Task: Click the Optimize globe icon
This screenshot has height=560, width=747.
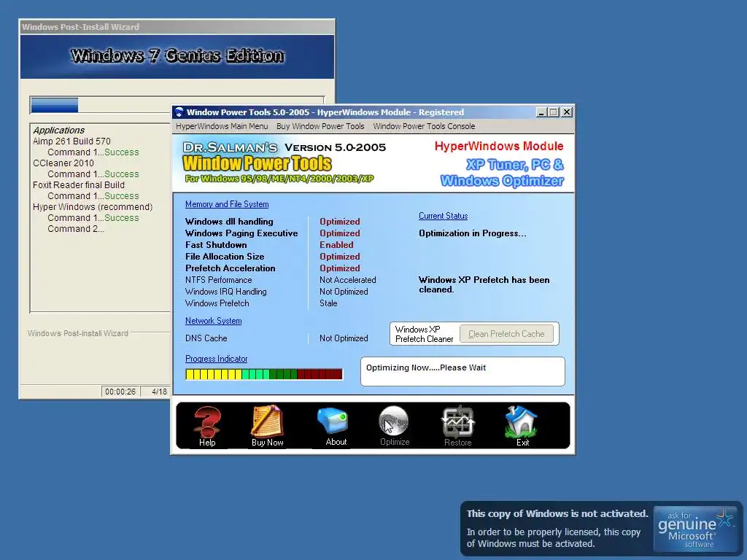Action: point(394,421)
